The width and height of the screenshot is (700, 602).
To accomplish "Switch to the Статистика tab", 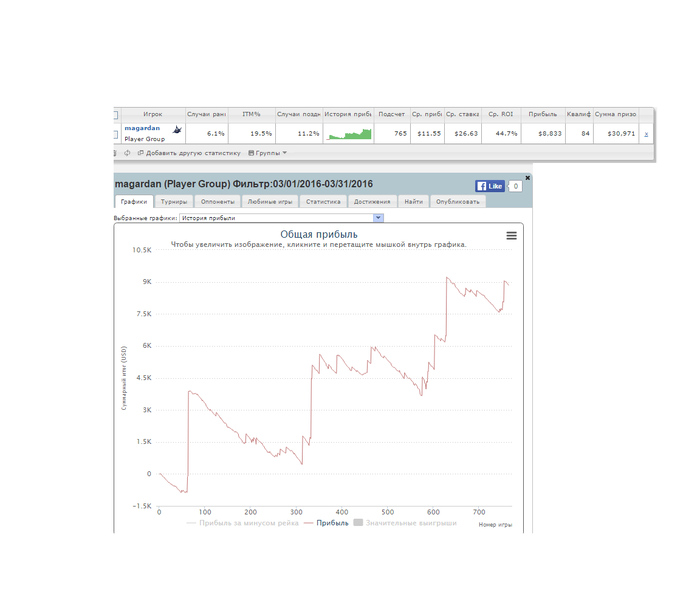I will (323, 201).
